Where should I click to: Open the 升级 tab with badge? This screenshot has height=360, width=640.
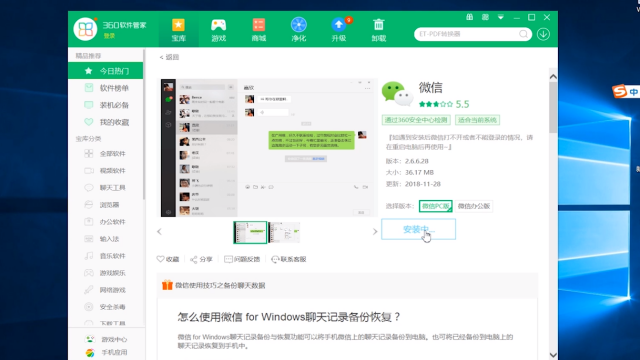[339, 30]
